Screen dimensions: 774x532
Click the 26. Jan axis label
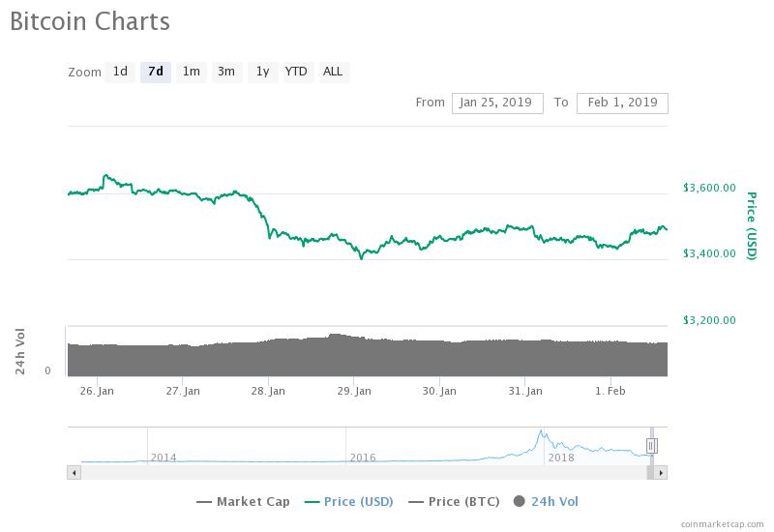97,391
